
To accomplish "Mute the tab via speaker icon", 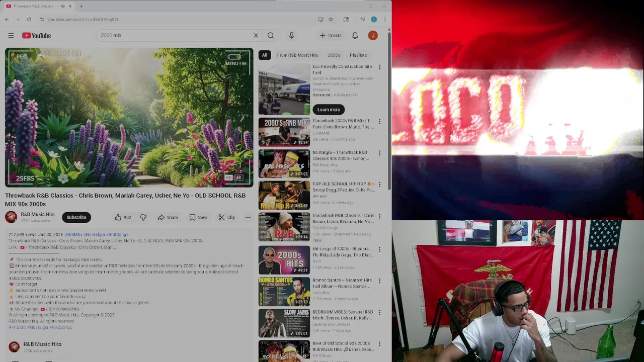I will [x=63, y=6].
